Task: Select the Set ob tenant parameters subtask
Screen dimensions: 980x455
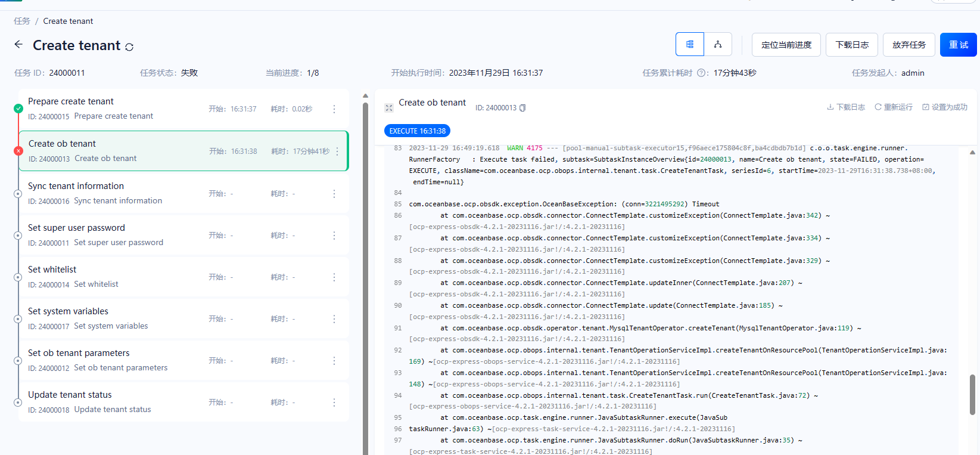Action: tap(183, 360)
